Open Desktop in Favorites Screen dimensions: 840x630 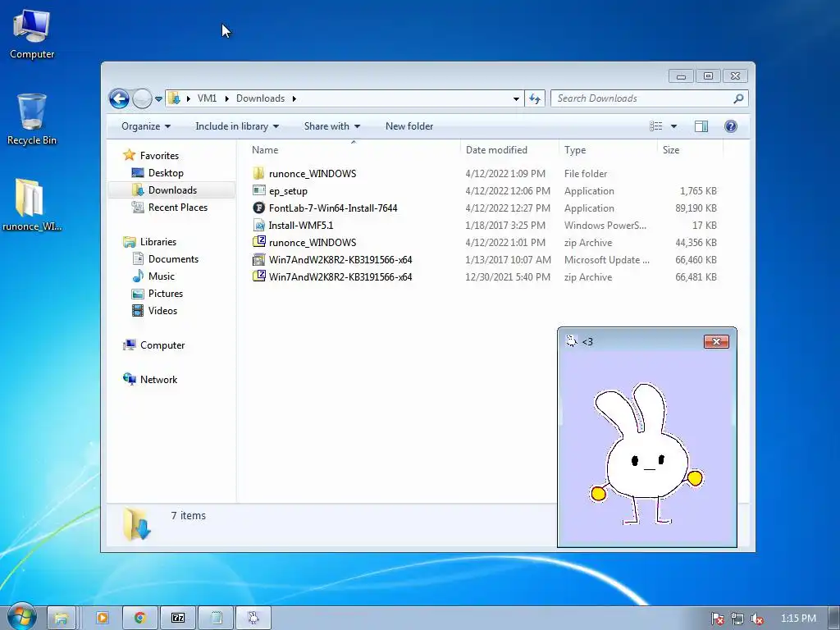click(166, 173)
